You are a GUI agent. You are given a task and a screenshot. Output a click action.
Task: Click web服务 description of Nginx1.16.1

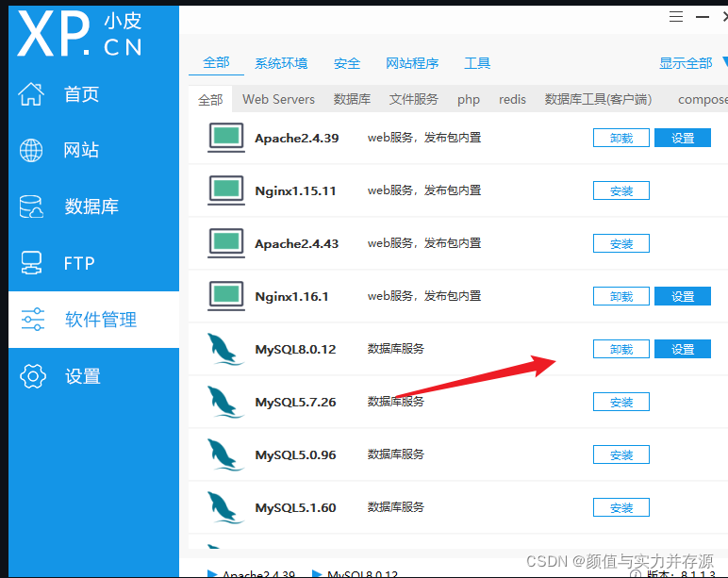(424, 296)
